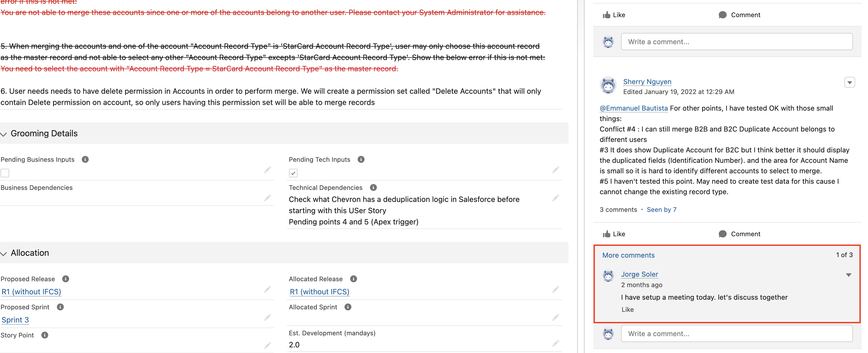Open info tooltip for Proposed Release
This screenshot has width=868, height=353.
point(65,279)
